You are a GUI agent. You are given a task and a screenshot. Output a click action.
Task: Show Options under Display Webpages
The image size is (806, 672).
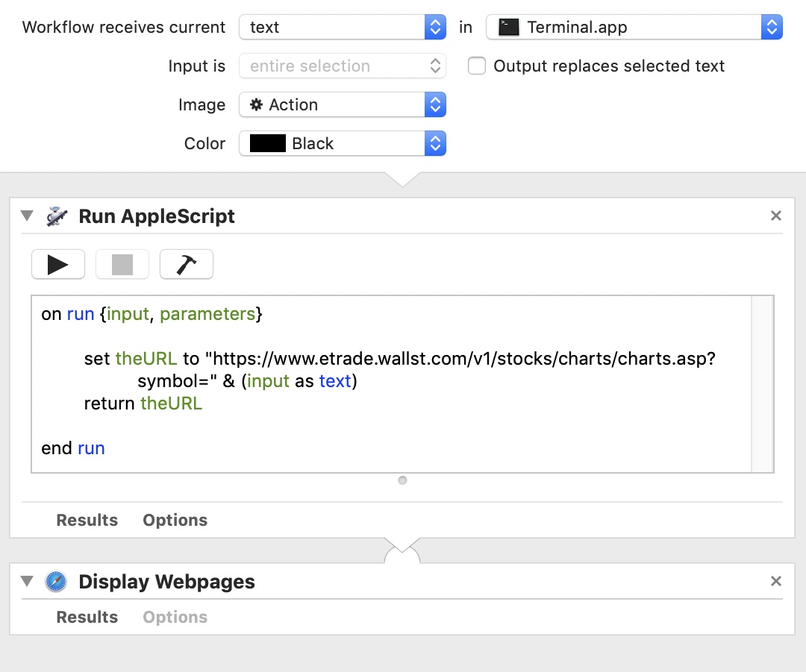(175, 617)
